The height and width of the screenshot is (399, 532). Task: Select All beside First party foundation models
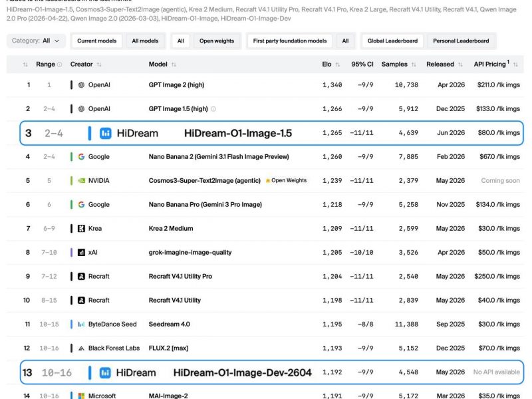(345, 41)
